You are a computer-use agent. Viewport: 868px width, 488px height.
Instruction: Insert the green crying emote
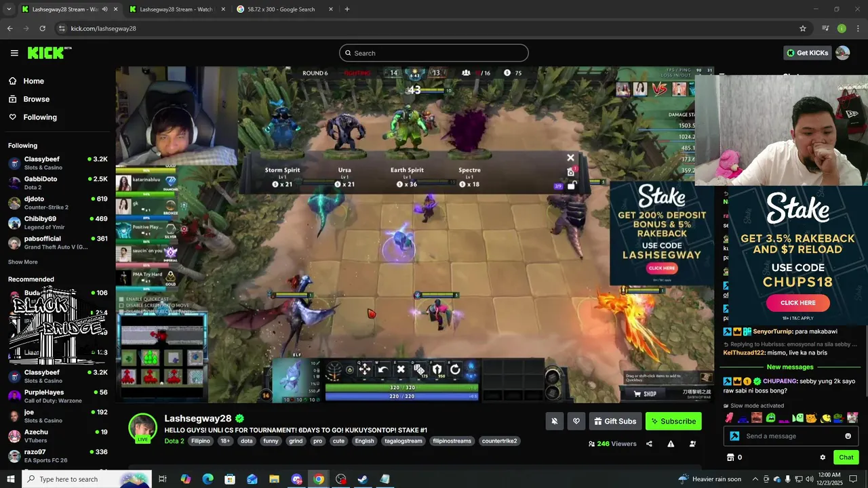(x=770, y=418)
